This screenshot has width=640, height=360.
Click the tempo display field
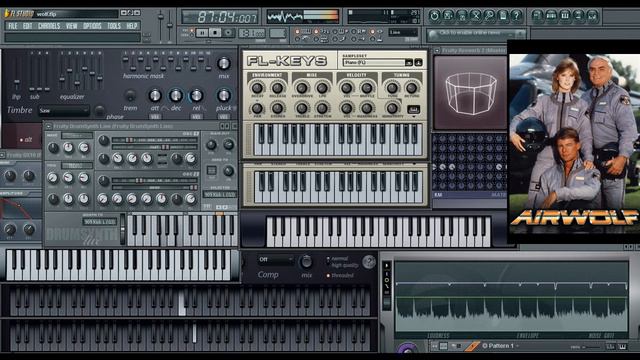click(252, 33)
